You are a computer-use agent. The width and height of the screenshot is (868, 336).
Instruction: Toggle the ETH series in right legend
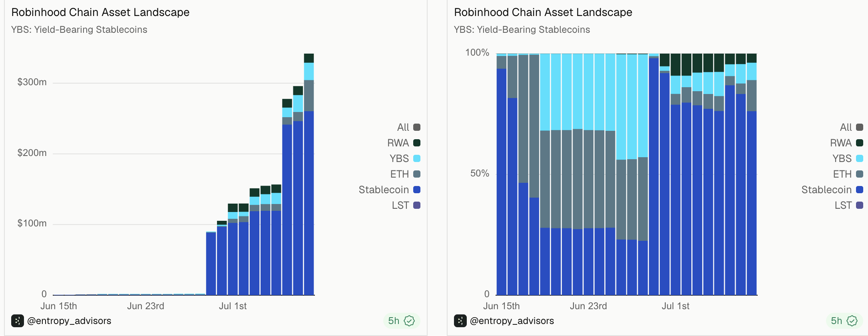coord(848,174)
